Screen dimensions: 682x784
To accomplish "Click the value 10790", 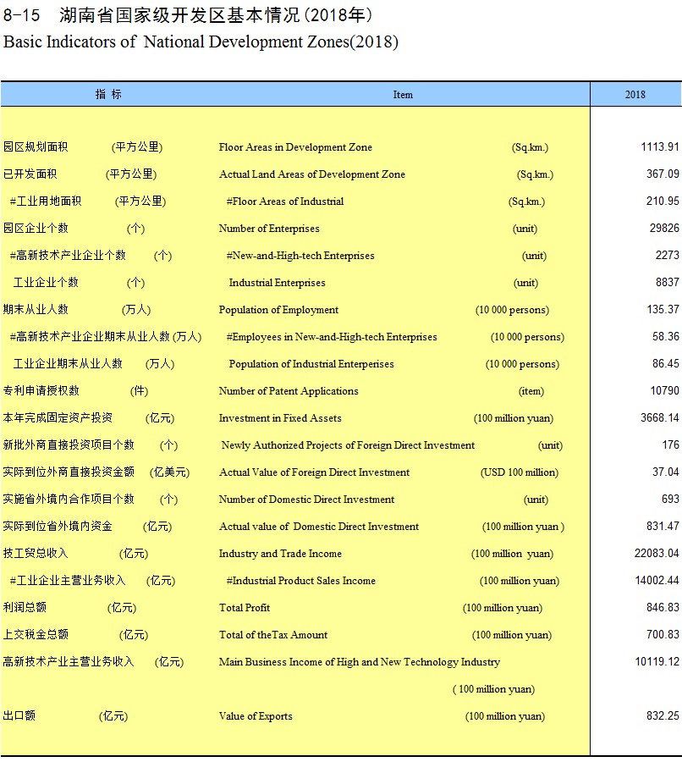I will pyautogui.click(x=664, y=390).
